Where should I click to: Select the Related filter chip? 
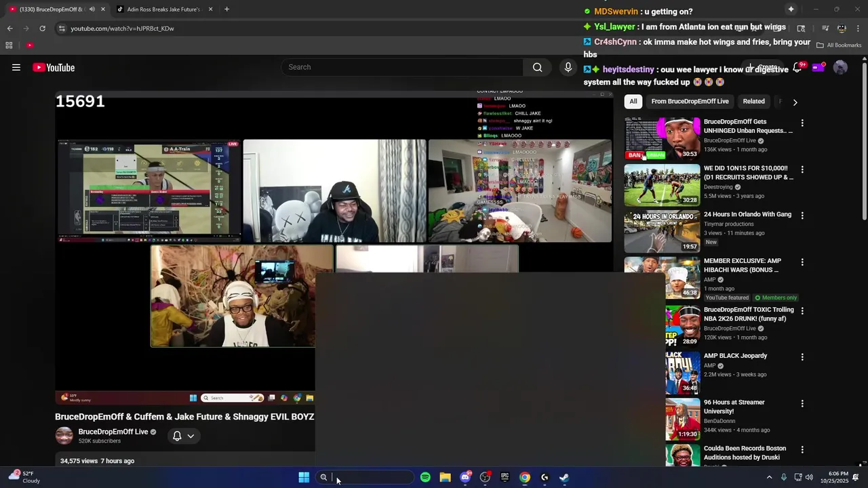pos(753,102)
